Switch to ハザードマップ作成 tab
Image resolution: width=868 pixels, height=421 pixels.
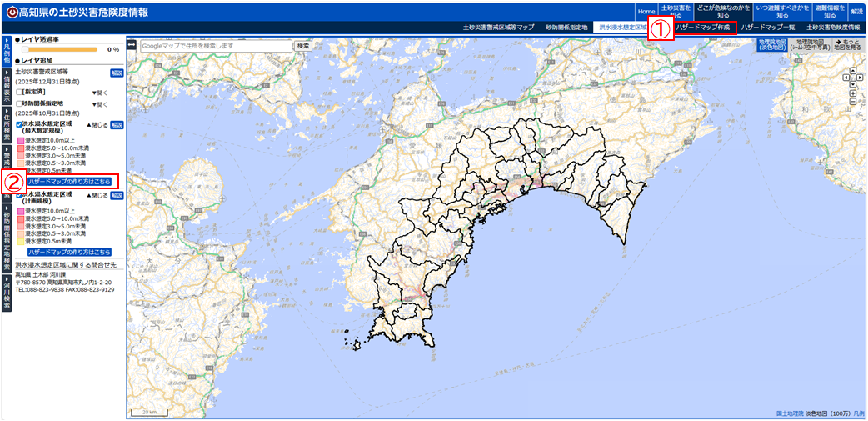click(702, 28)
